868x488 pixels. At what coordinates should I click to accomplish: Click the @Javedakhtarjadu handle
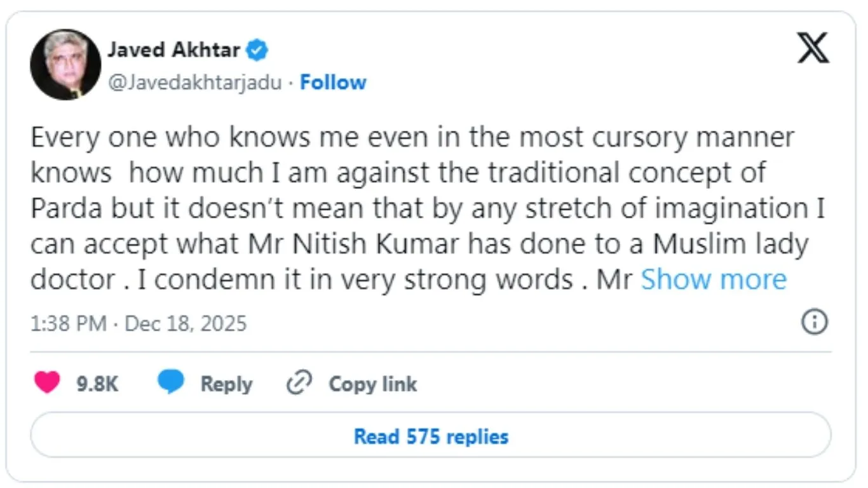194,83
